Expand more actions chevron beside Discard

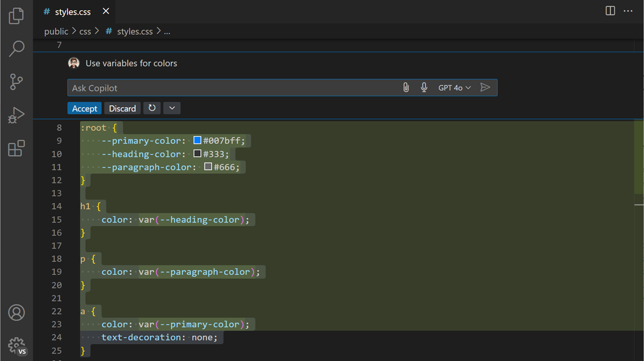pyautogui.click(x=172, y=108)
